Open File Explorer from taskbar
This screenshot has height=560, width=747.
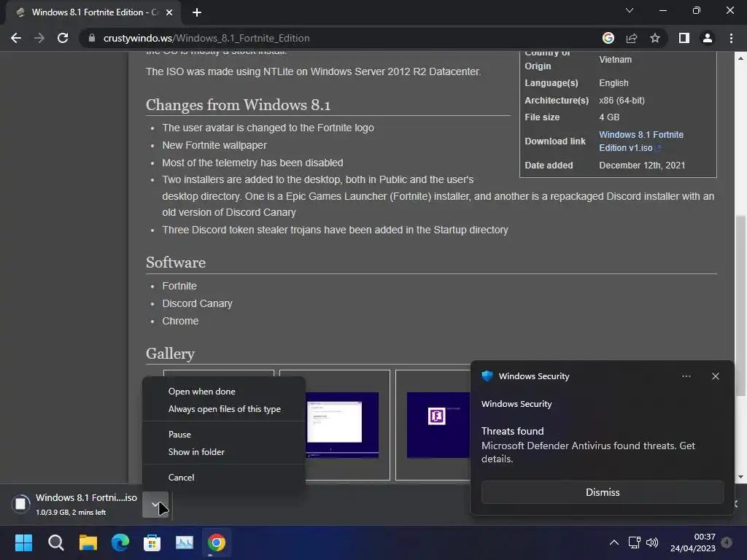click(88, 542)
